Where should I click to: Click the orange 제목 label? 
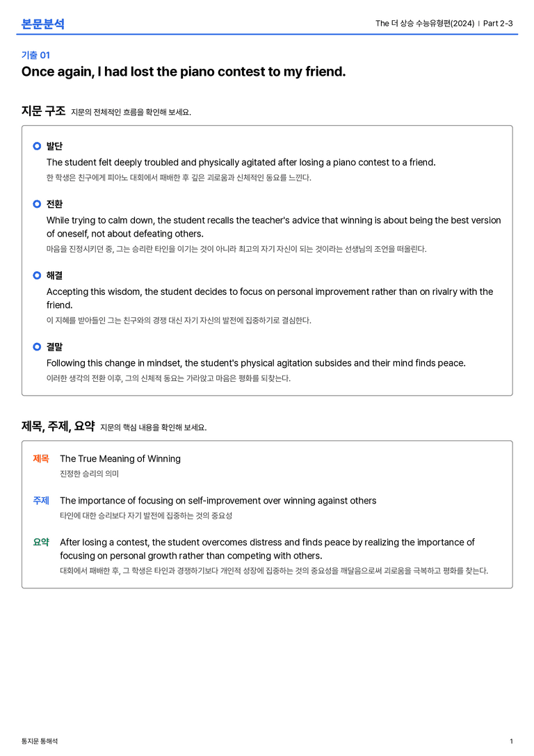pyautogui.click(x=41, y=458)
